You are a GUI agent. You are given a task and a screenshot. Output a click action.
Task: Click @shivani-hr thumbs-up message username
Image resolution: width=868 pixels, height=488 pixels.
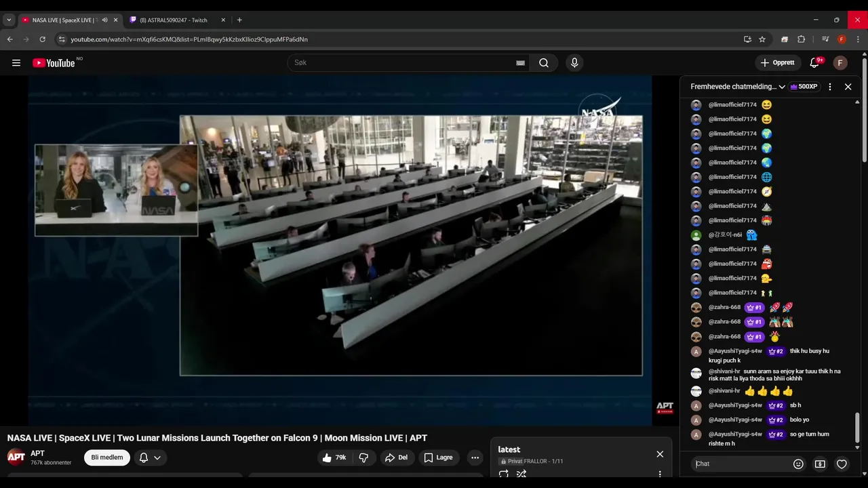coord(724,391)
